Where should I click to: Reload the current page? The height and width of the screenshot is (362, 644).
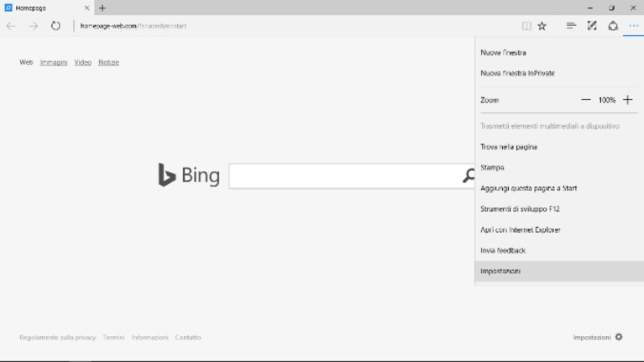coord(55,26)
